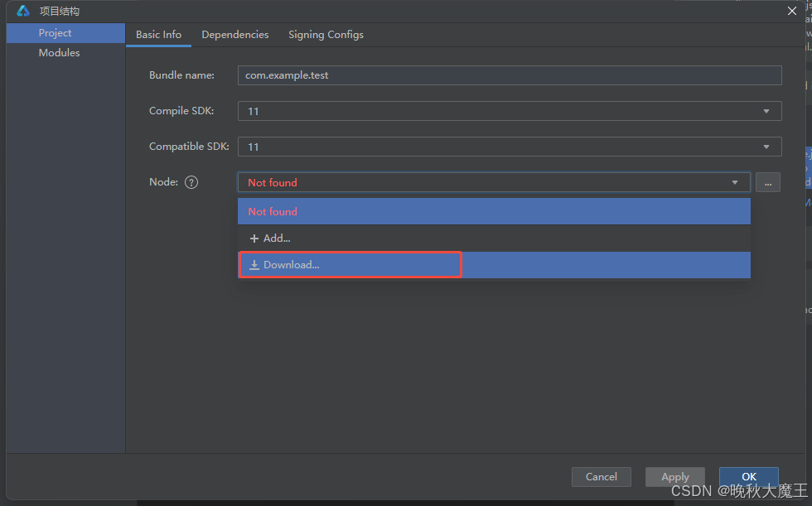Select Modules in the left sidebar
Image resolution: width=812 pixels, height=506 pixels.
tap(59, 52)
